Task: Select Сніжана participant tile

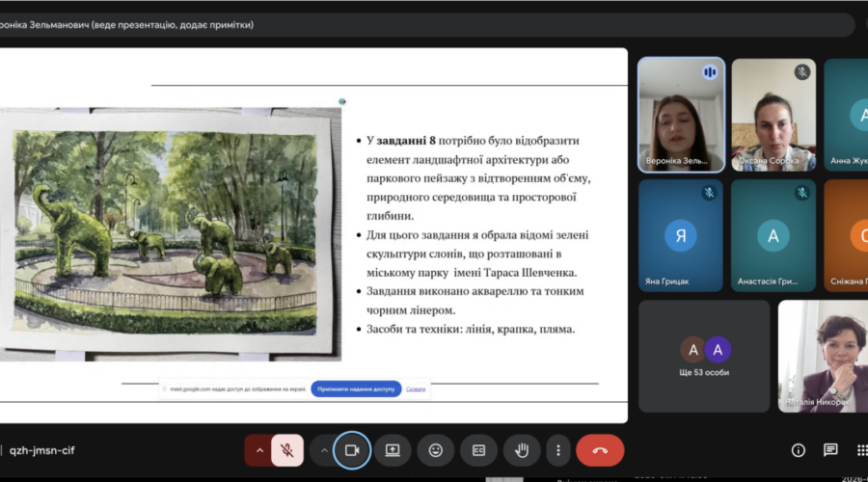Action: [x=846, y=236]
